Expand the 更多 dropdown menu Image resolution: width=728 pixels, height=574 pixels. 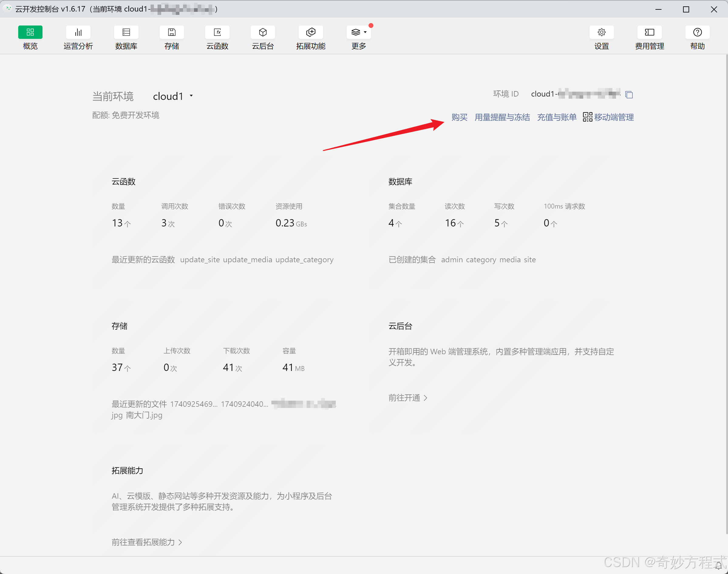[x=359, y=32]
